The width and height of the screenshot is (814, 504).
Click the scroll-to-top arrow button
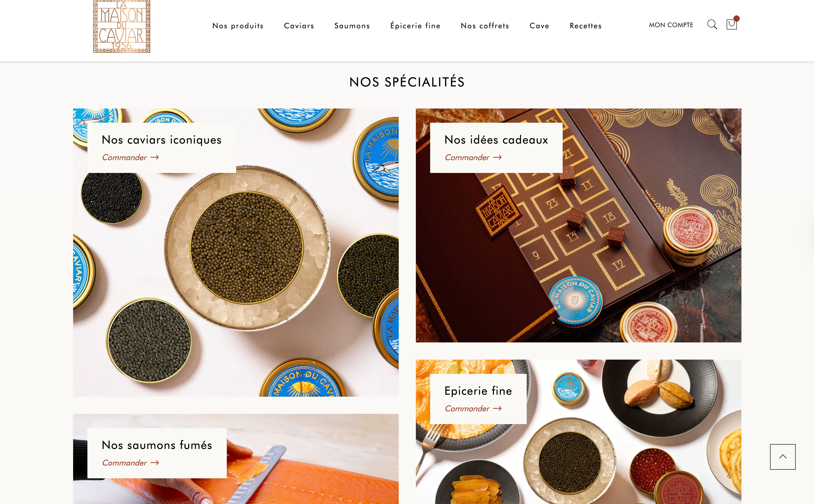(783, 457)
